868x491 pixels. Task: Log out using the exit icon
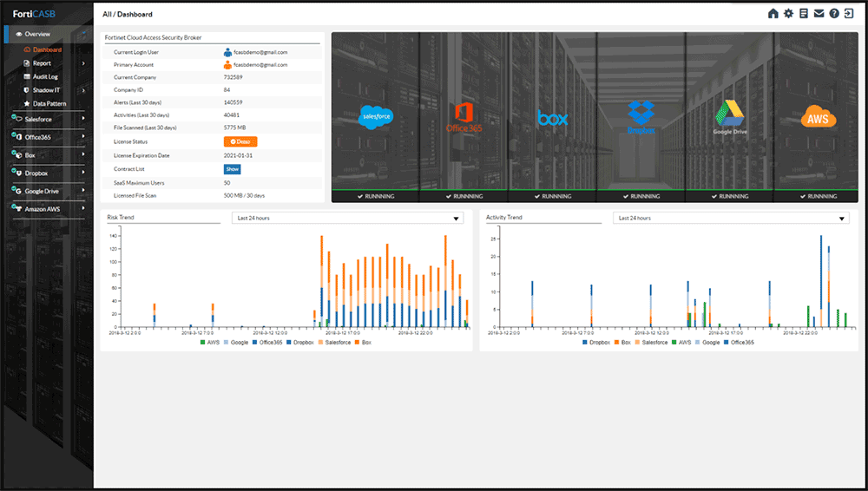click(850, 14)
